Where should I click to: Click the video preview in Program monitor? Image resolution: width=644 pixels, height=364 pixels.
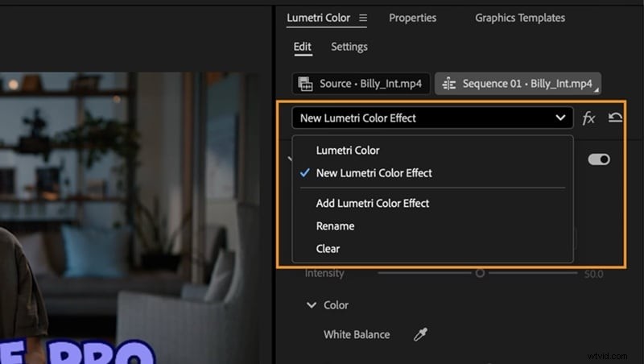click(x=130, y=218)
